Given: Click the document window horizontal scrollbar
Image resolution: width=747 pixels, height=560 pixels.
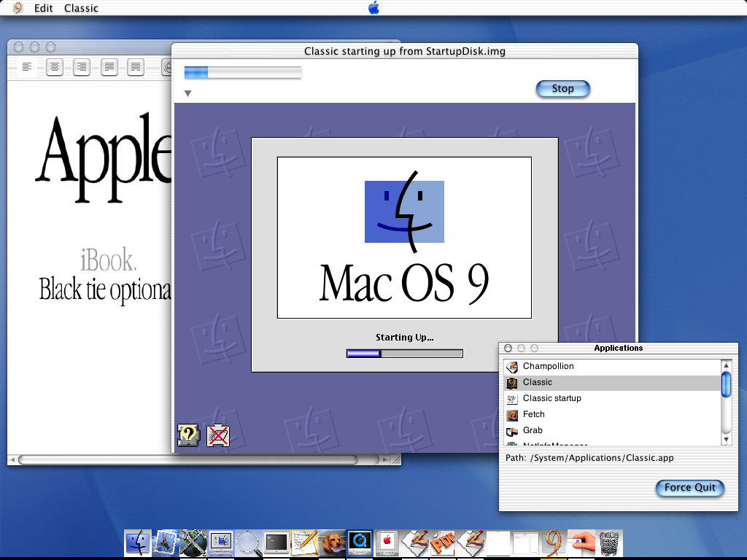Looking at the screenshot, I should tap(188, 459).
